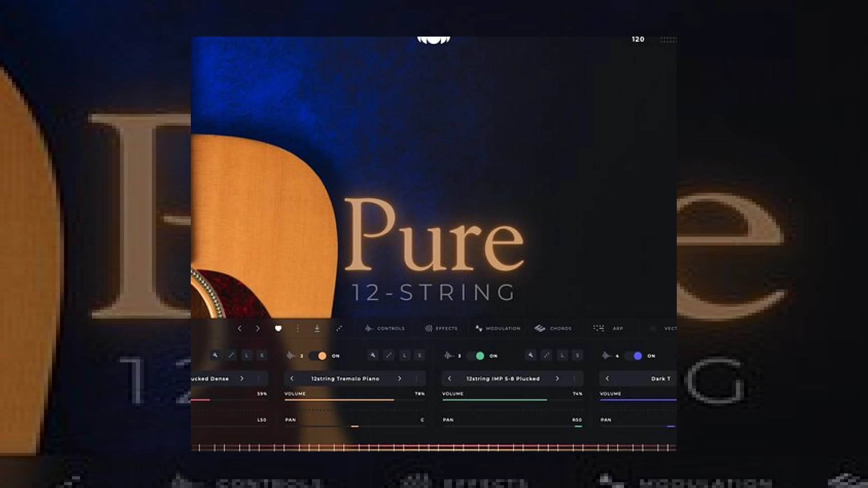The width and height of the screenshot is (868, 488).
Task: Turn off layer 4 blue ON switch
Action: (634, 356)
